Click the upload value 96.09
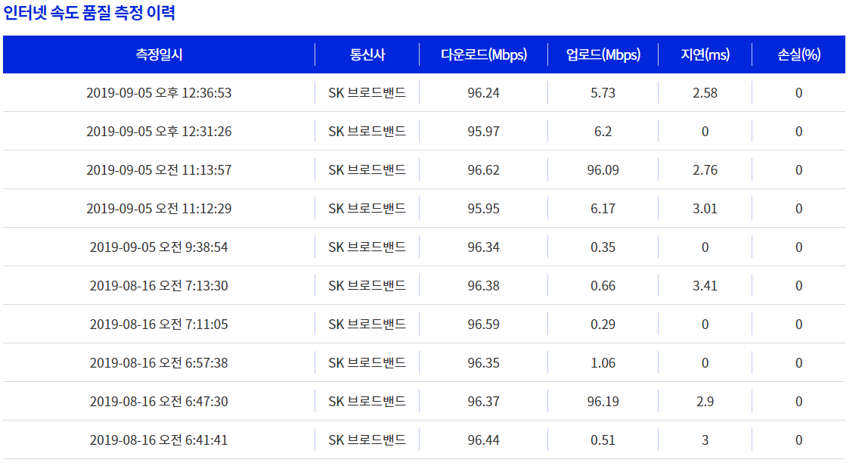The image size is (868, 469). pyautogui.click(x=603, y=170)
